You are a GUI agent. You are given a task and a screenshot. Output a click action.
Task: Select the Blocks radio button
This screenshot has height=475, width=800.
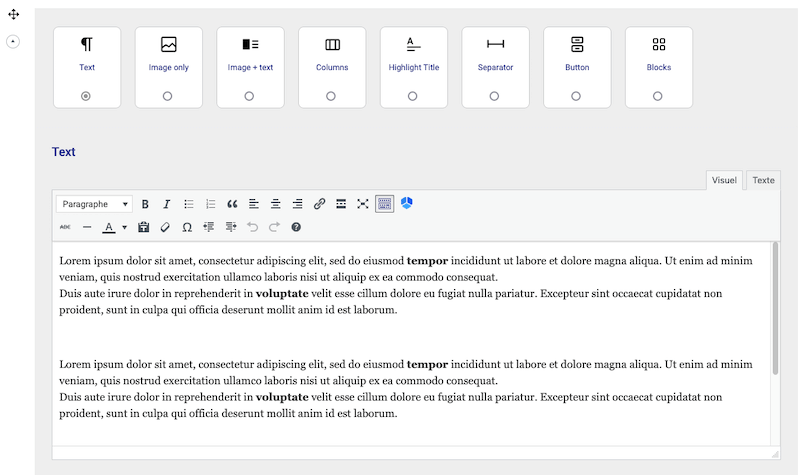(x=657, y=96)
